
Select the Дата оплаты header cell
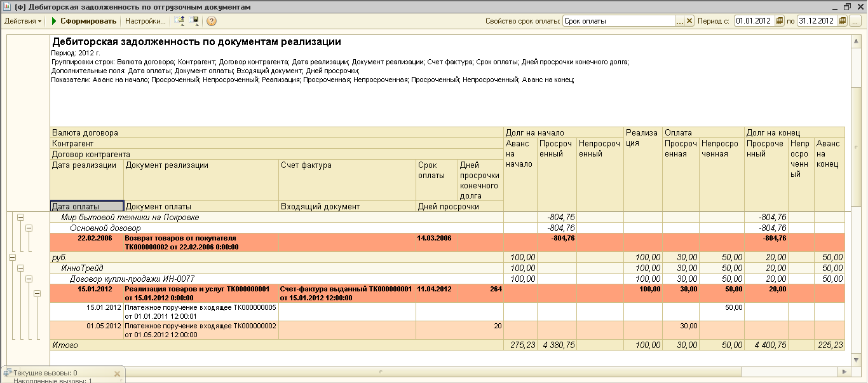86,206
